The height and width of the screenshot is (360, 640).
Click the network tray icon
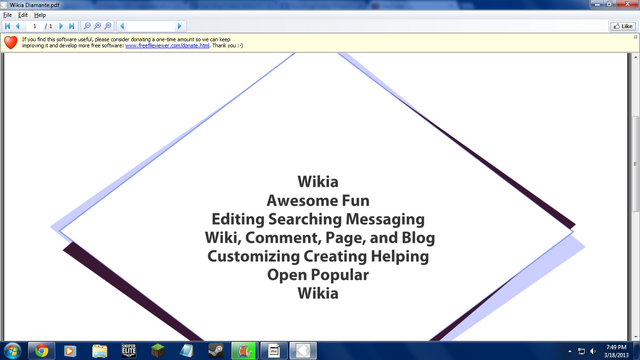tap(581, 351)
